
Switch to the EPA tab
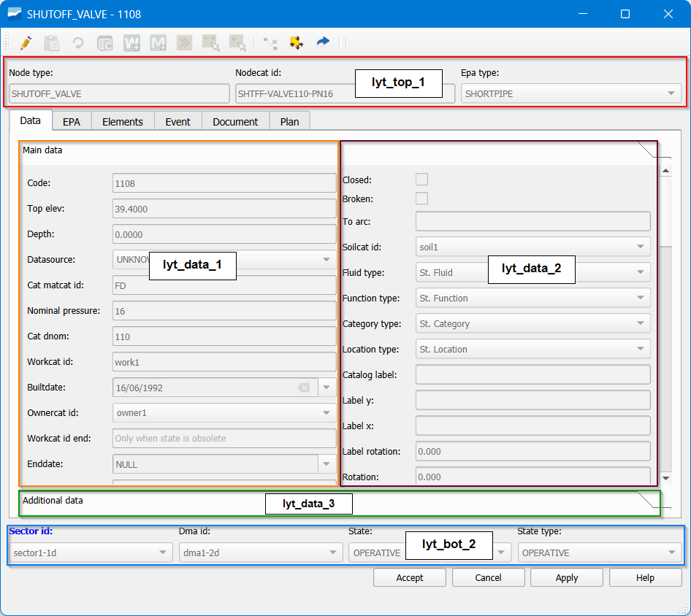point(72,122)
